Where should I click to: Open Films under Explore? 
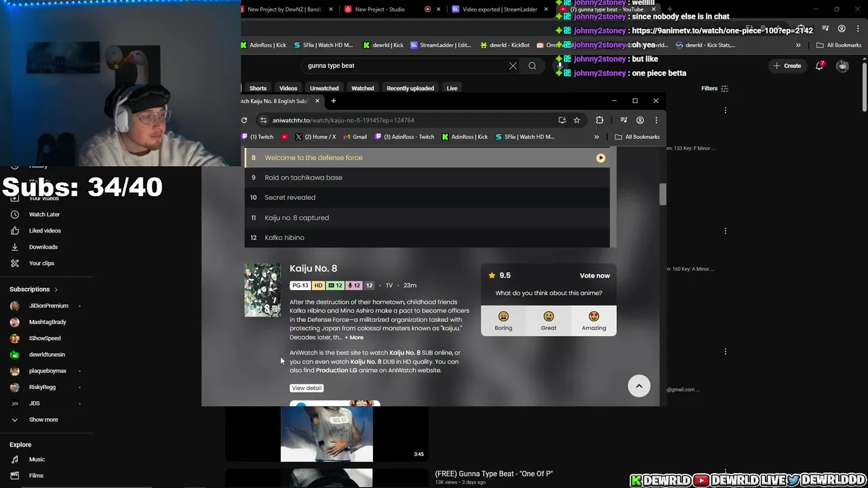coord(36,476)
